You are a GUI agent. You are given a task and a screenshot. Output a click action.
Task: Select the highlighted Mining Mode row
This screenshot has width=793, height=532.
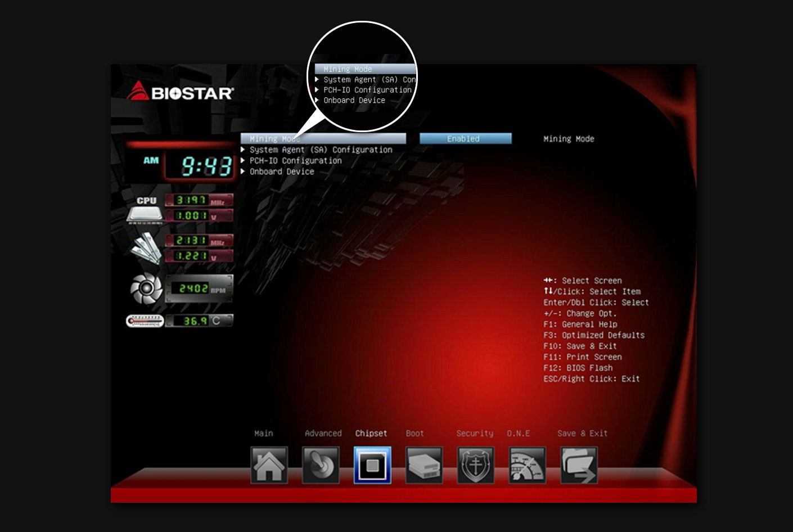323,139
